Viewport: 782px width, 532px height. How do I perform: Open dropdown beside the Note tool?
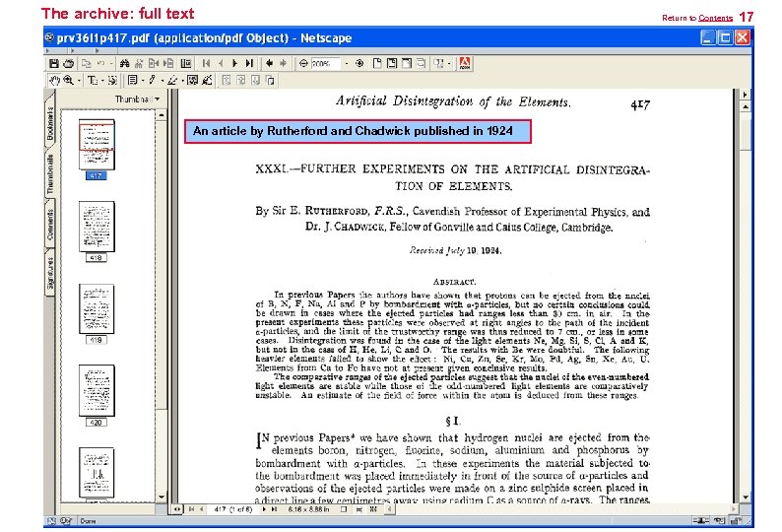coord(143,81)
